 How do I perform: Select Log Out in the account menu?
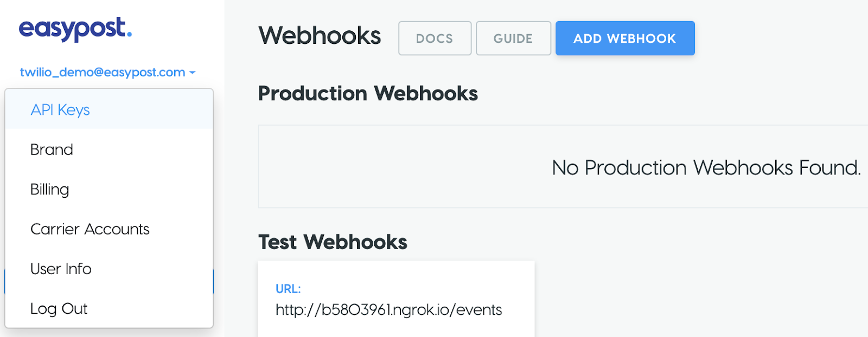[109, 308]
